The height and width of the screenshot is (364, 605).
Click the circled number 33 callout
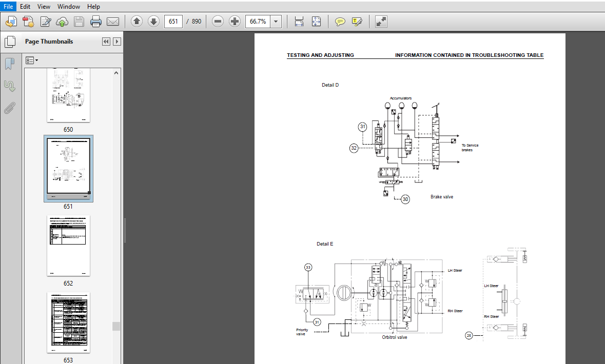[308, 267]
